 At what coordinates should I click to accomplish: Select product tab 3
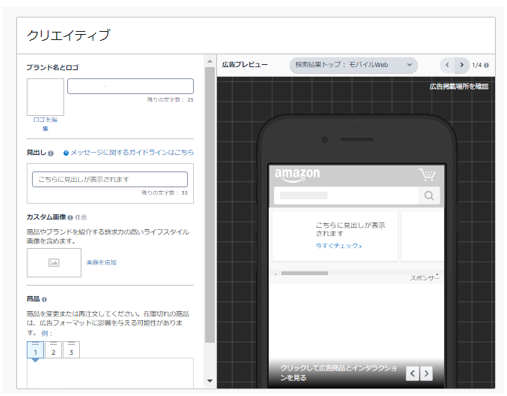pos(71,350)
